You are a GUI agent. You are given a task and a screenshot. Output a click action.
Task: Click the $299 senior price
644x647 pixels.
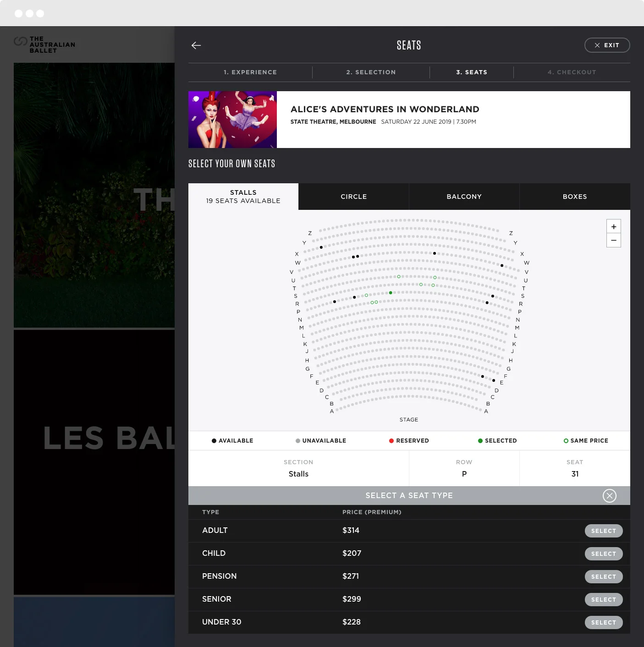[x=352, y=599]
